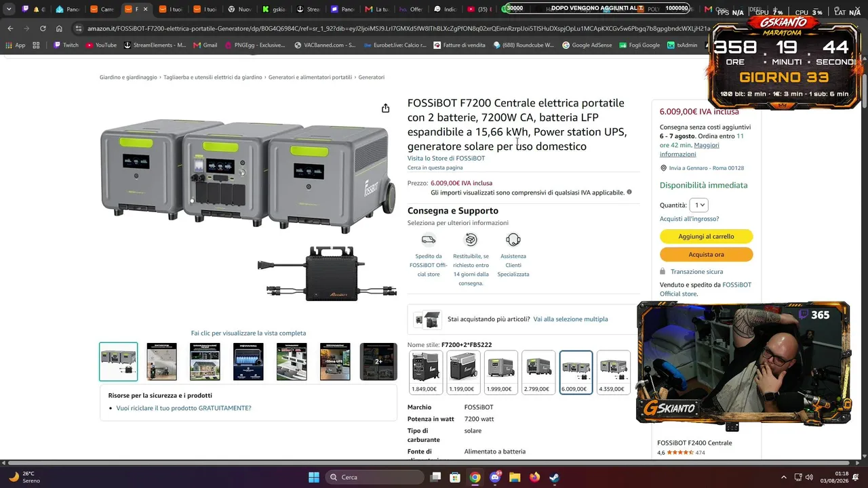Open the Fogli Google bookmark
868x488 pixels.
click(x=639, y=45)
